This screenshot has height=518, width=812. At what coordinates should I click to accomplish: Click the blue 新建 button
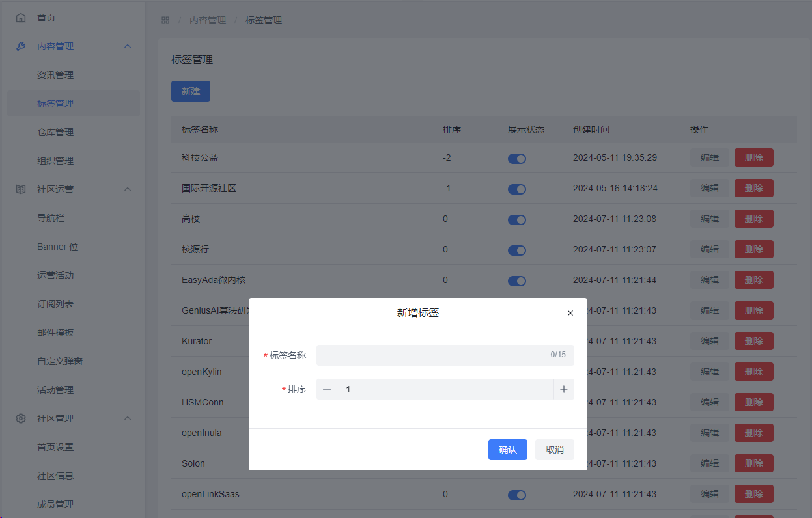(191, 91)
